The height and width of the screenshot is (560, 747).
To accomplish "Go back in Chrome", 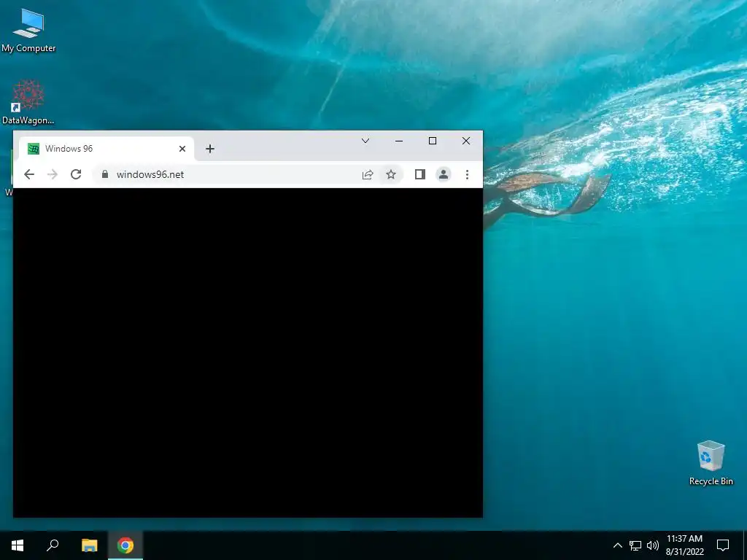I will click(29, 174).
